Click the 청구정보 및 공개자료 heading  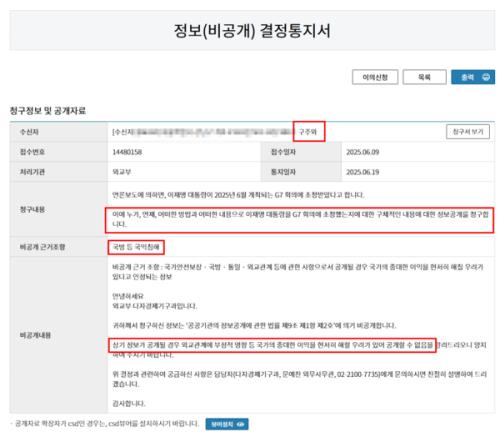(x=48, y=111)
